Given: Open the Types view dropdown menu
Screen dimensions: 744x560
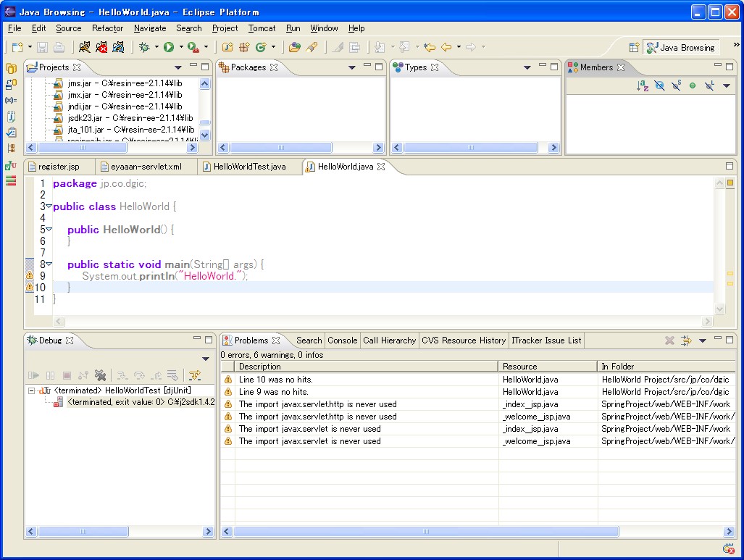Looking at the screenshot, I should point(527,67).
